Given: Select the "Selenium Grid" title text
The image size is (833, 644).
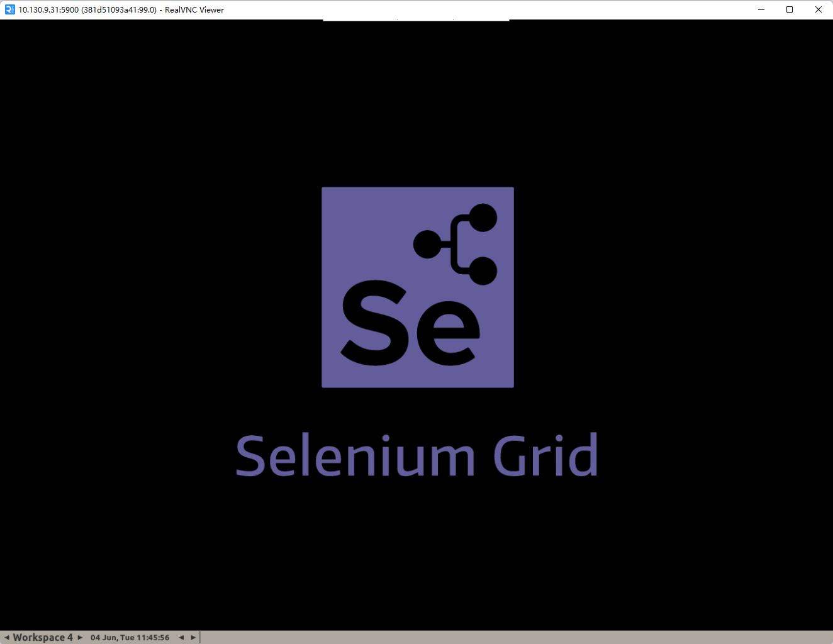Looking at the screenshot, I should [x=416, y=453].
